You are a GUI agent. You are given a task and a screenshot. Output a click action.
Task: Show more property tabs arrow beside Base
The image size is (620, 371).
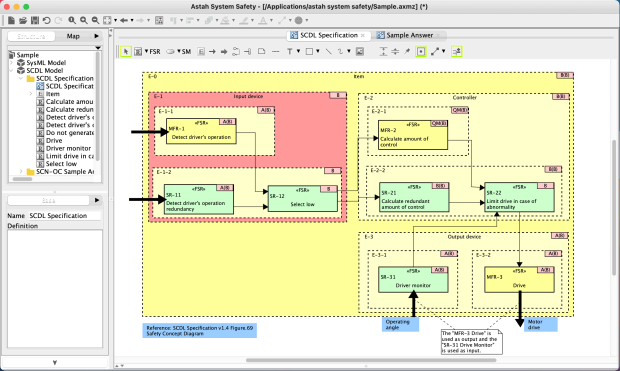[97, 200]
